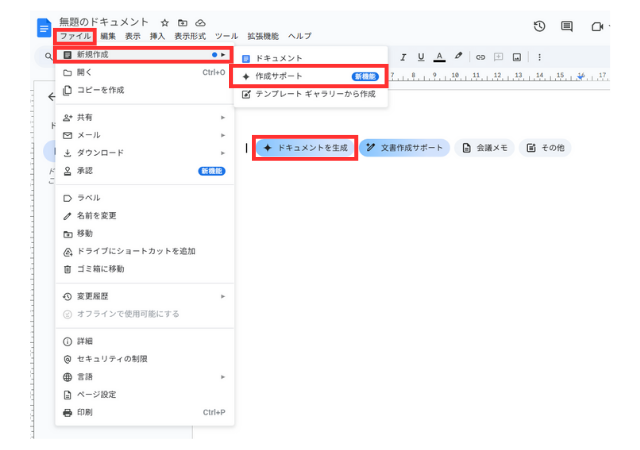Toggle underline formatting in toolbar
640x450 pixels.
click(x=421, y=57)
